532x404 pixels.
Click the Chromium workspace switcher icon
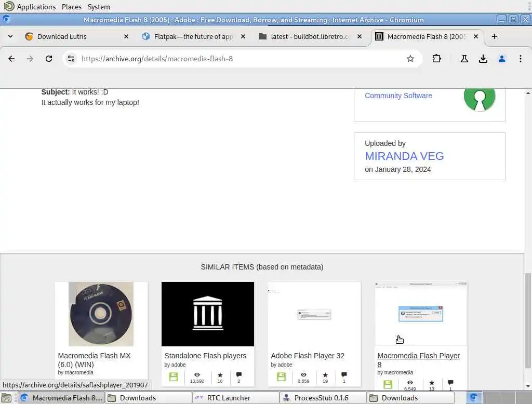click(474, 398)
